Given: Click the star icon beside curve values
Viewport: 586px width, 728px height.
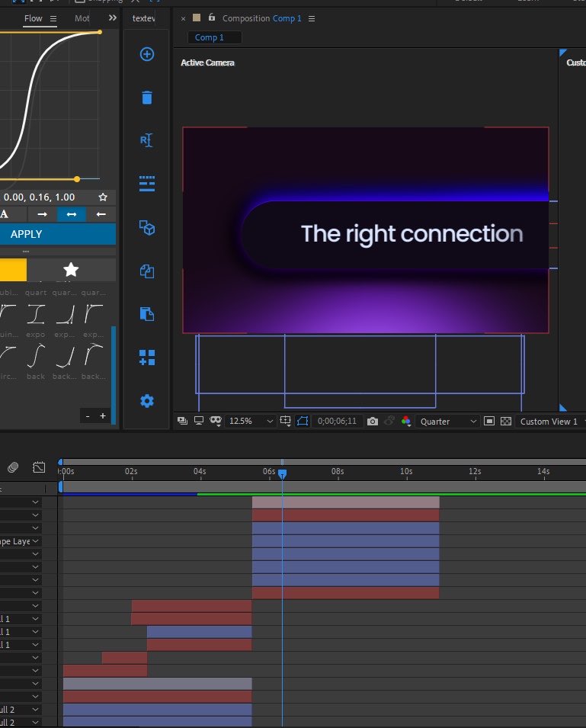Looking at the screenshot, I should pos(103,197).
